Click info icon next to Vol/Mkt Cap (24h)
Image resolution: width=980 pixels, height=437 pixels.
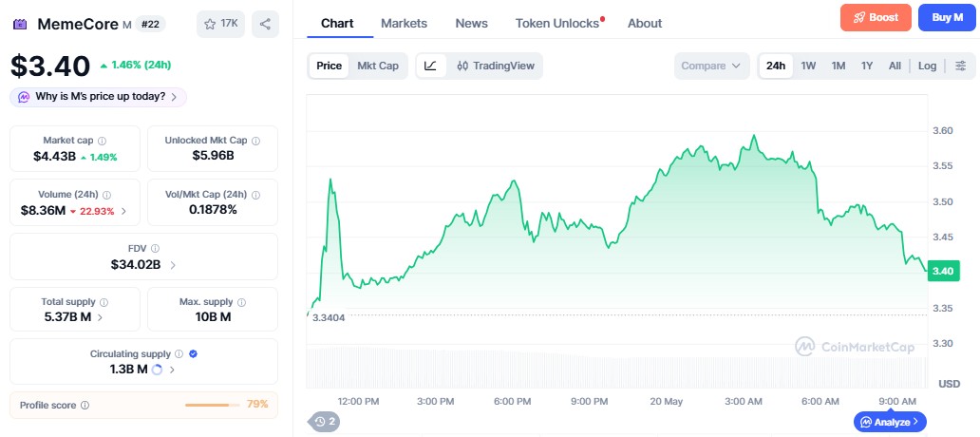click(255, 195)
